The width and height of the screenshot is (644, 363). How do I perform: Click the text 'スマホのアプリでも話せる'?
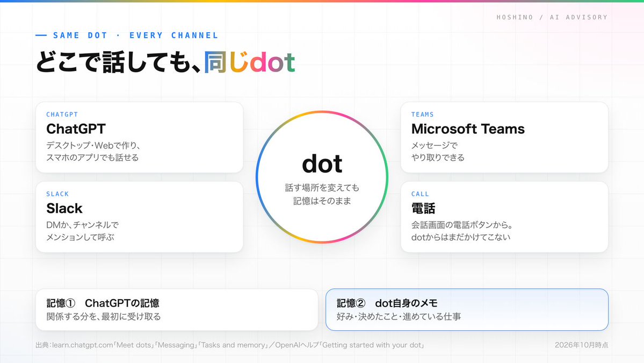point(92,158)
